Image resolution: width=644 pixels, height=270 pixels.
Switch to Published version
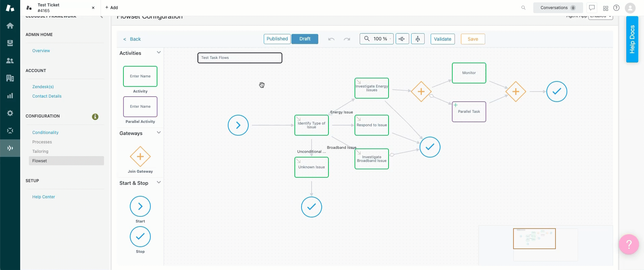click(x=277, y=39)
